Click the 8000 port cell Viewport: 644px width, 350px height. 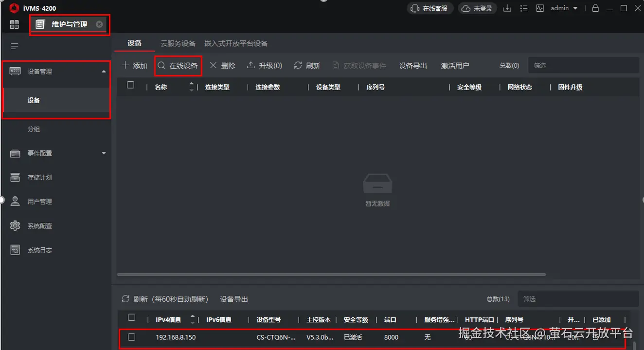(391, 337)
